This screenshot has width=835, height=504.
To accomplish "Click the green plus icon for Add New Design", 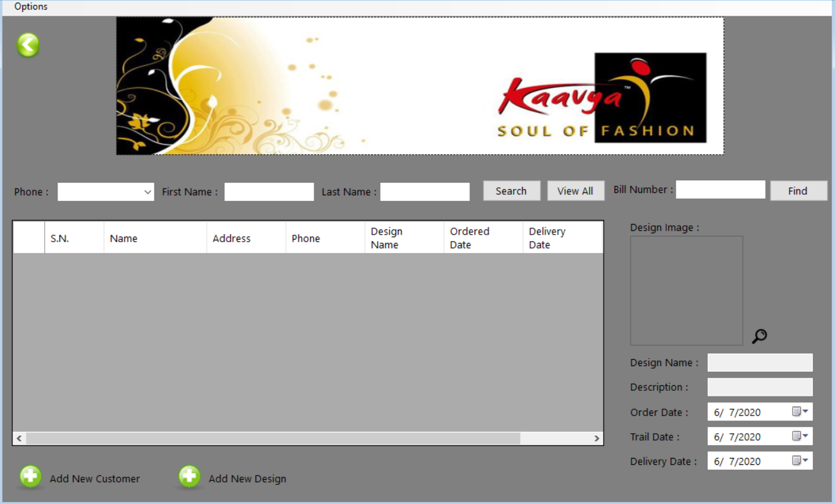I will (189, 477).
